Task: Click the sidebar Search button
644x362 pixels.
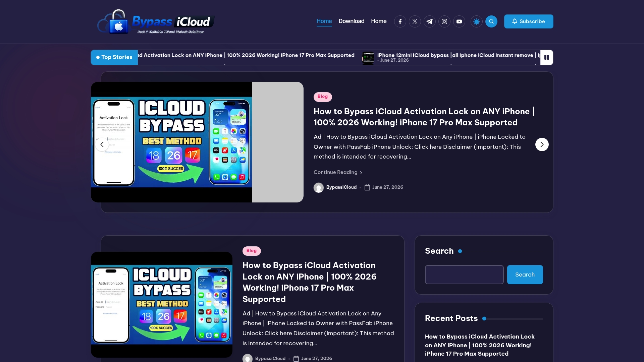Action: [x=525, y=275]
